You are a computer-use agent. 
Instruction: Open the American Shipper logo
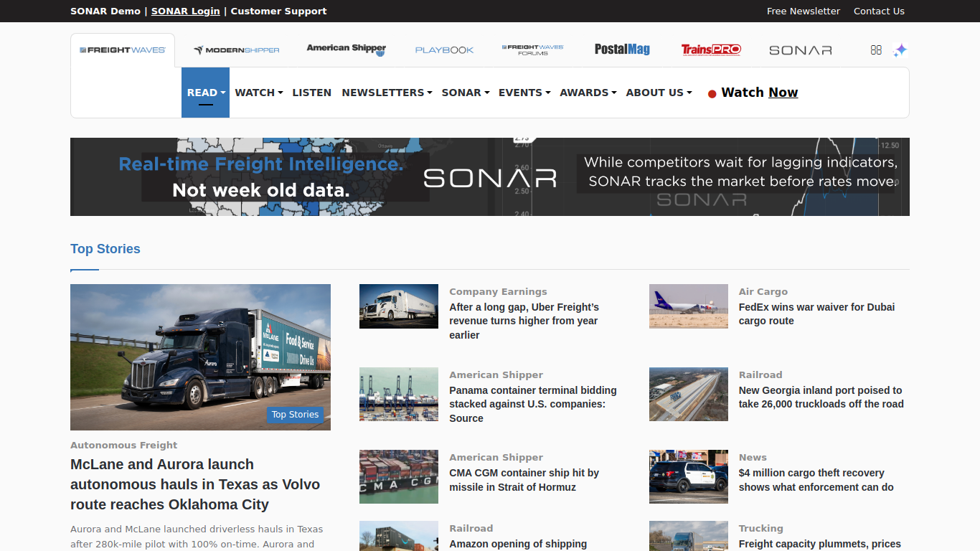point(347,49)
